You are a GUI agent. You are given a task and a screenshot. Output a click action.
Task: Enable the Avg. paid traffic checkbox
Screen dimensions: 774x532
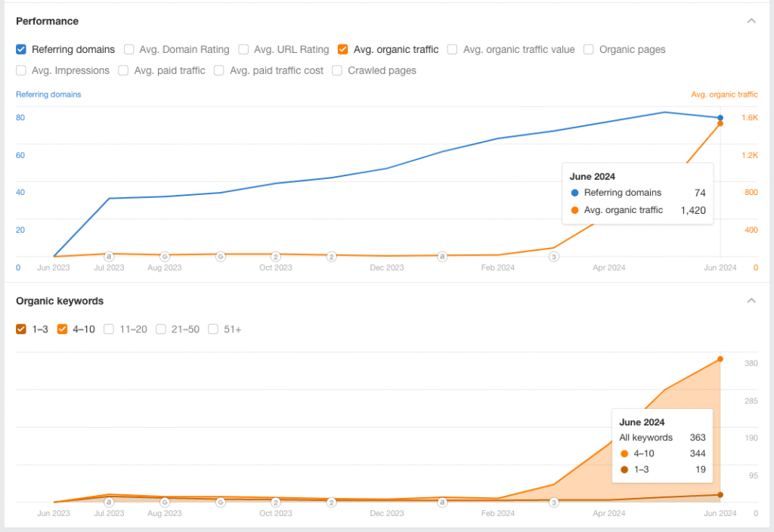(122, 70)
